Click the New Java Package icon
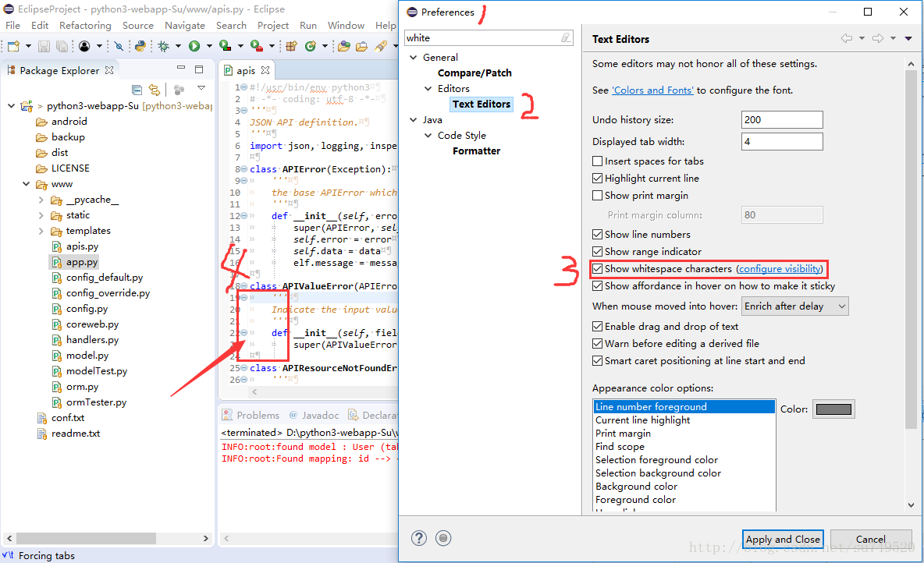 click(x=291, y=46)
